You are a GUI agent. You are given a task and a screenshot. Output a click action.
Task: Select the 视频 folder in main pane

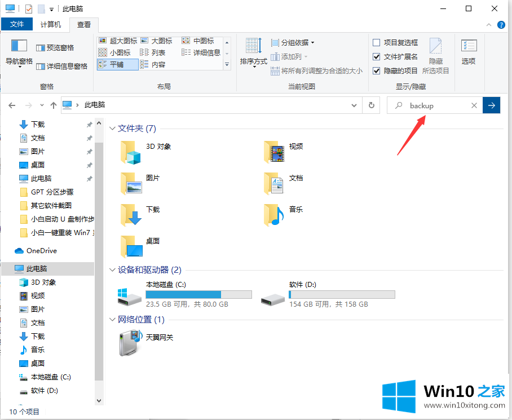pos(284,152)
